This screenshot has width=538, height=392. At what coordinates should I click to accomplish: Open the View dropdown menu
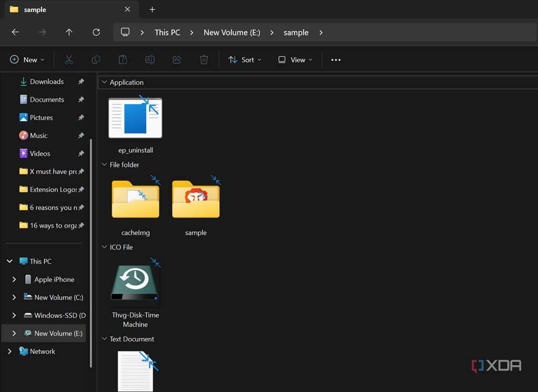click(x=295, y=60)
